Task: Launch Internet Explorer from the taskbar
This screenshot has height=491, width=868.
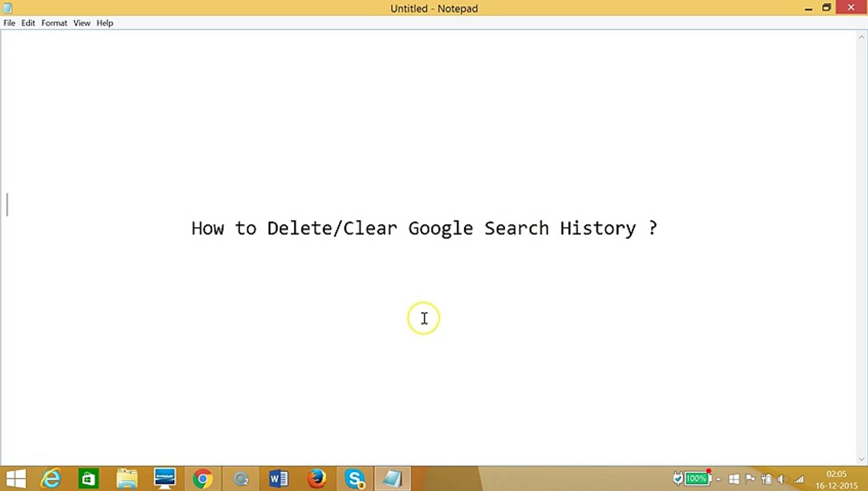Action: click(x=51, y=479)
